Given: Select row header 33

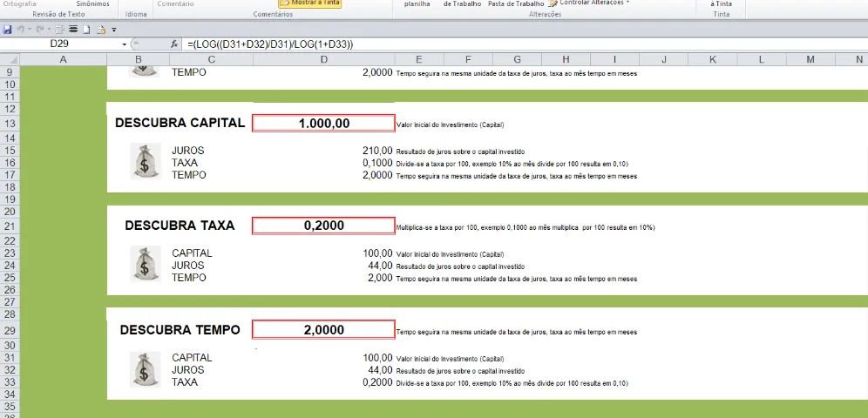Looking at the screenshot, I should [10, 382].
